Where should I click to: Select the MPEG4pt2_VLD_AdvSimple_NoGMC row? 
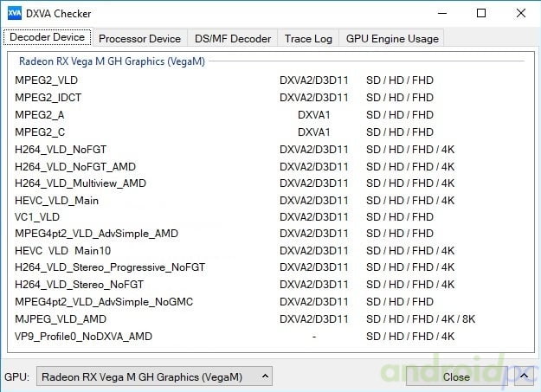tap(104, 302)
